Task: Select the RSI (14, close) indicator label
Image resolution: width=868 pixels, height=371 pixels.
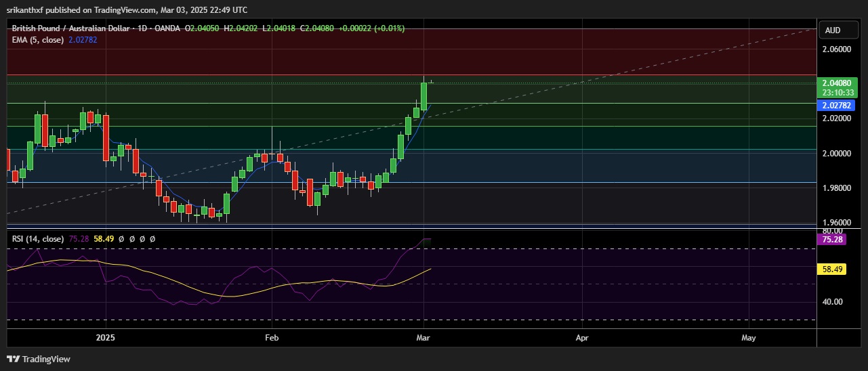Action: click(38, 239)
